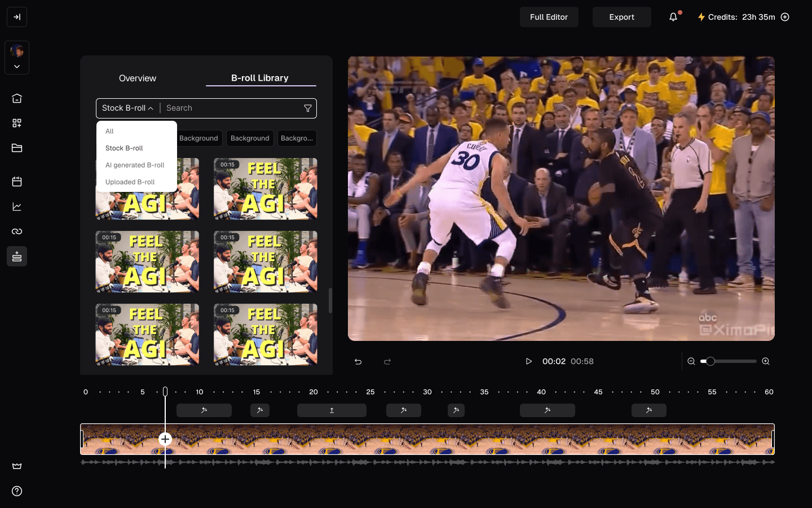Screen dimensions: 812x508
Task: Select the uploaded B-roll chip with arrow icon
Action: (332, 410)
